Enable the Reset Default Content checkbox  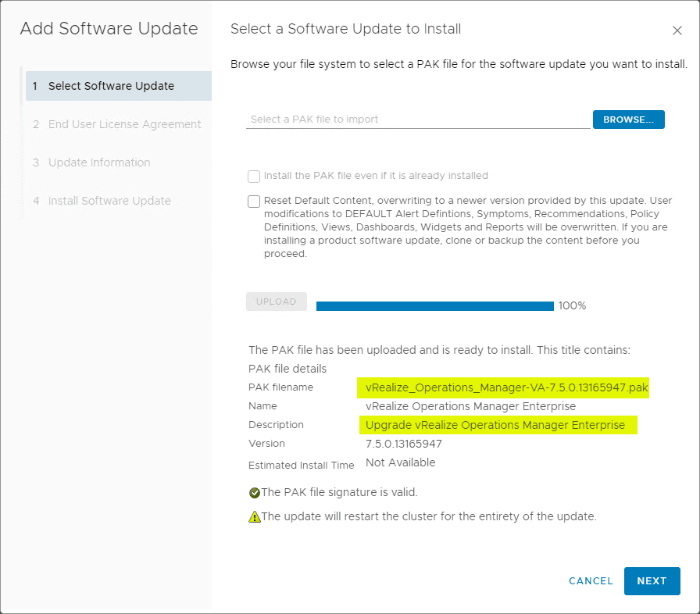pos(254,202)
